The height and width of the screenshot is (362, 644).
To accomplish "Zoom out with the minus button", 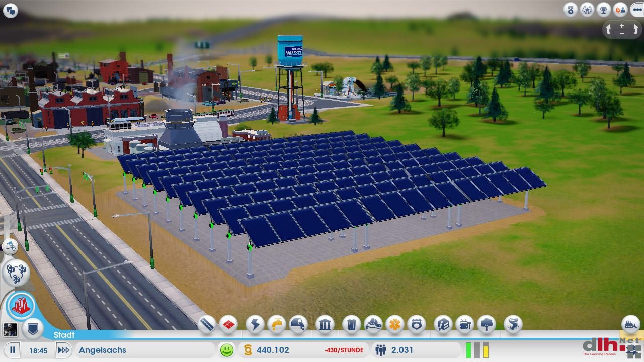I will [622, 34].
